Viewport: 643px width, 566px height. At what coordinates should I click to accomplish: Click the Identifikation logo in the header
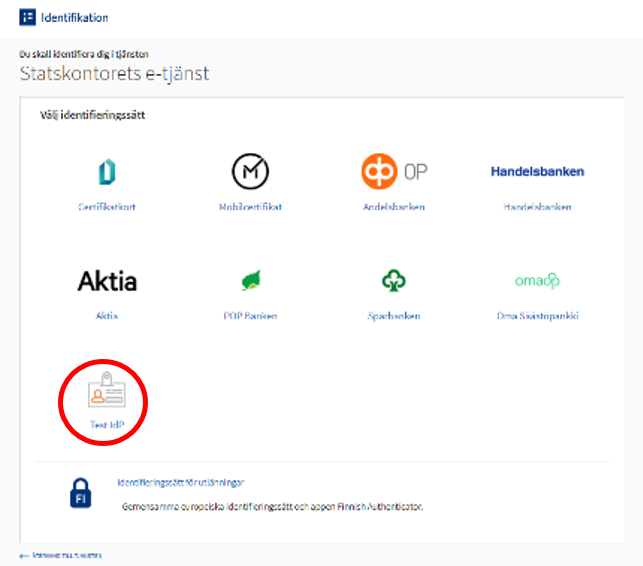[x=28, y=17]
